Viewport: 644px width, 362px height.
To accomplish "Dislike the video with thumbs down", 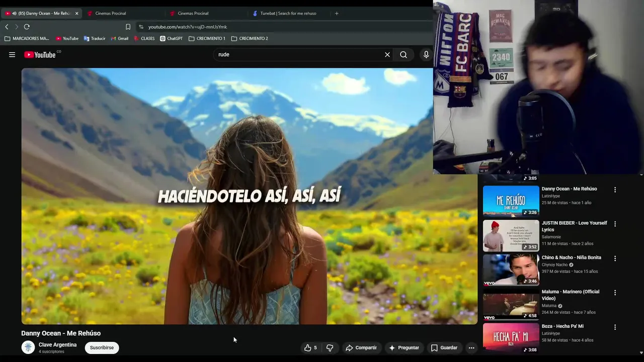I will click(x=330, y=347).
